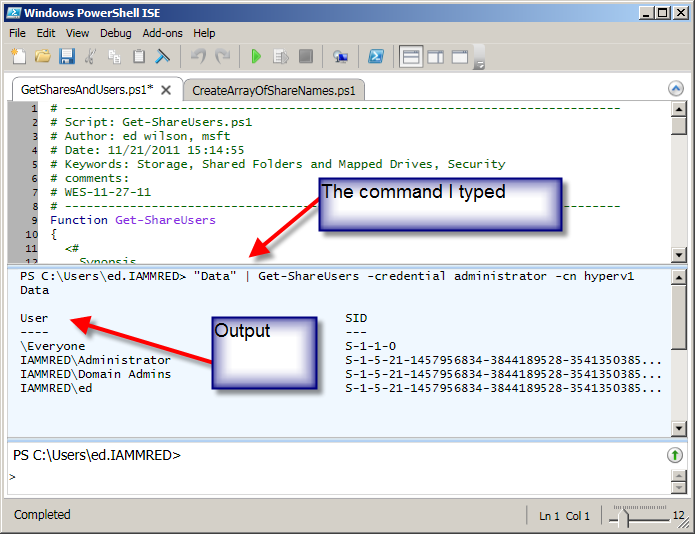Open a script with the folder icon
Screen dimensions: 695x534
pos(43,56)
